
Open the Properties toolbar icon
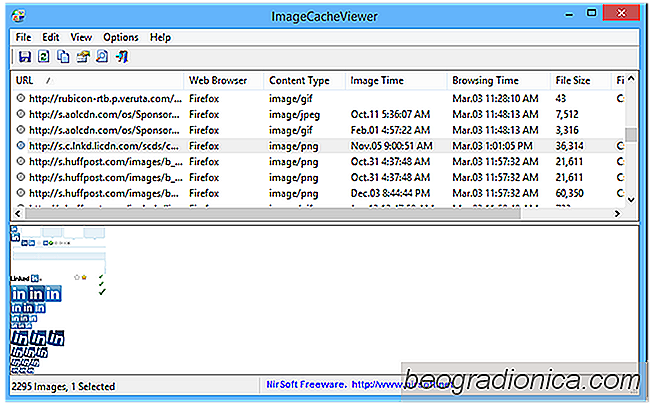(82, 57)
